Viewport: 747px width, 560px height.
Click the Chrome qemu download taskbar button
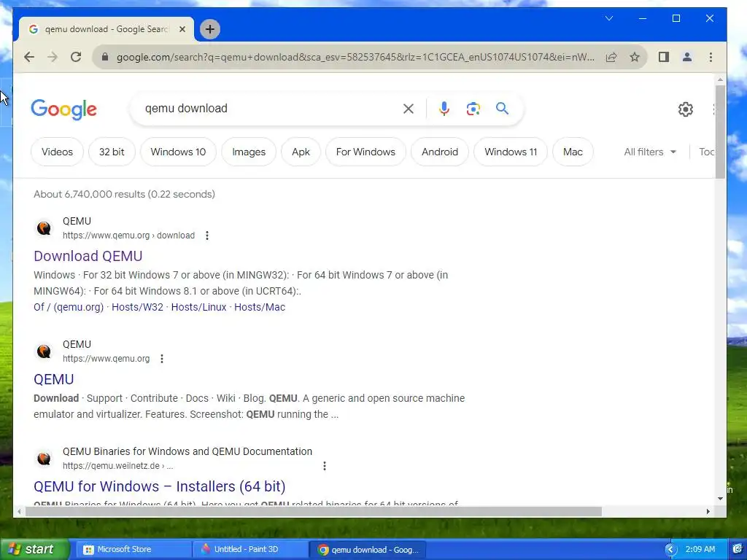pos(368,549)
